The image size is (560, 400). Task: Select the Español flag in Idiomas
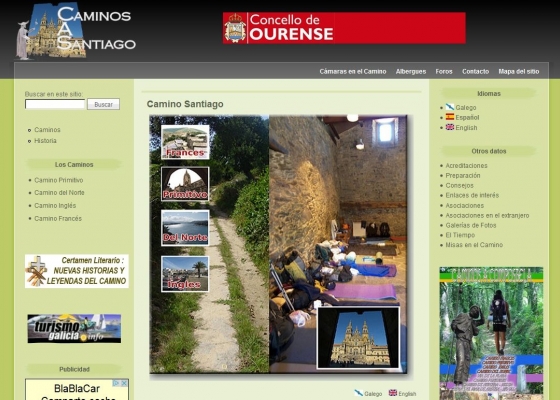pyautogui.click(x=450, y=117)
